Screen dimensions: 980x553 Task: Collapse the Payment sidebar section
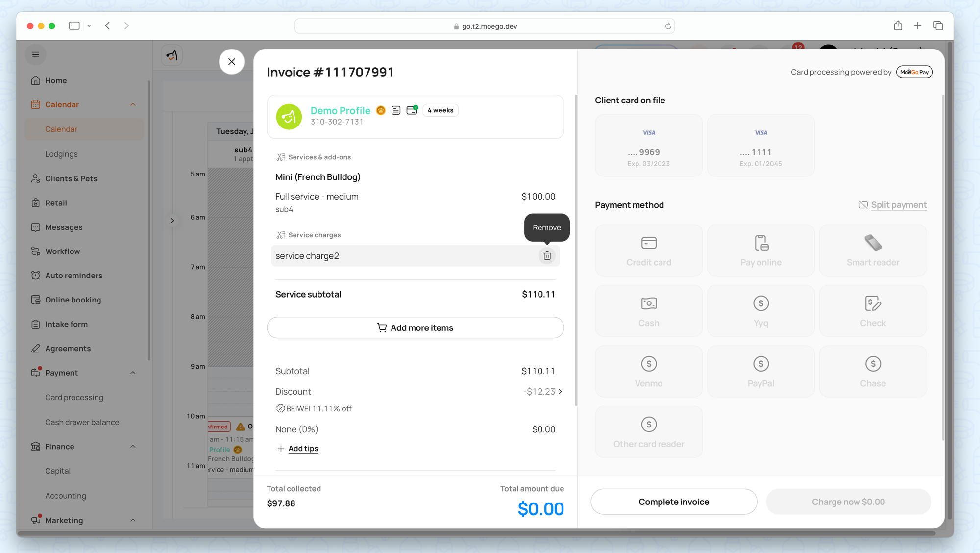133,373
